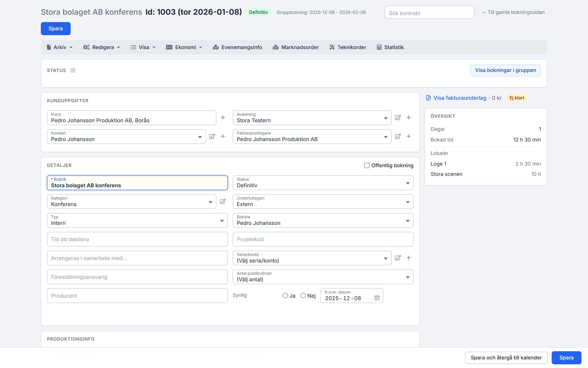Open the Visa fakturaunderlag link
The width and height of the screenshot is (588, 368).
(x=460, y=98)
